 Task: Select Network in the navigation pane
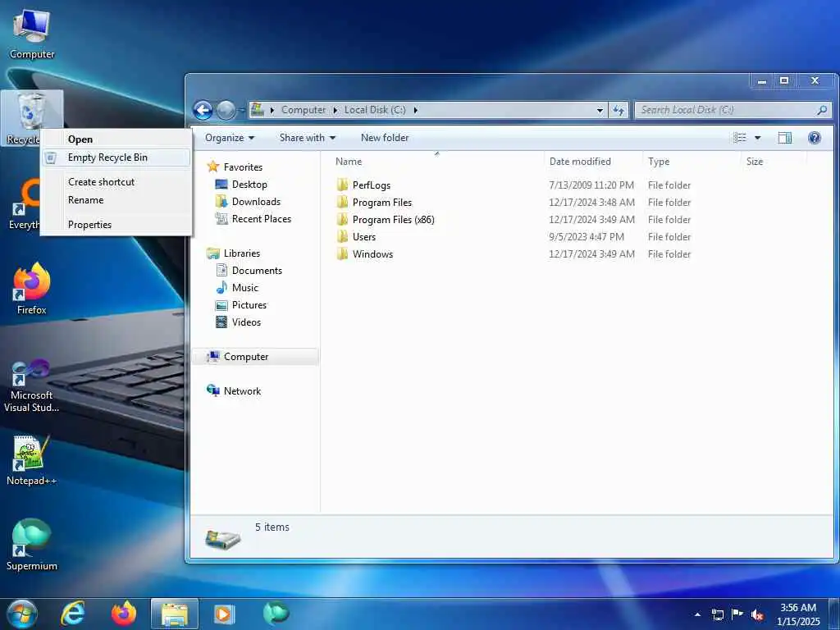[242, 391]
